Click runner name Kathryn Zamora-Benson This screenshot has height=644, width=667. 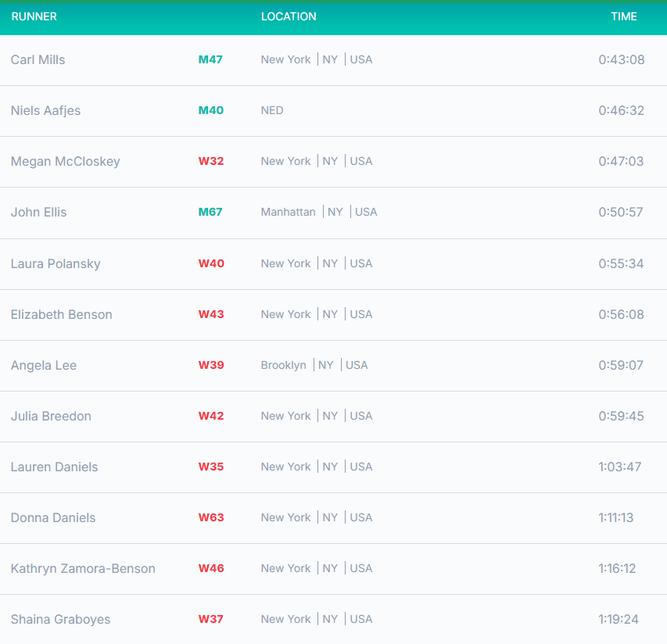point(83,568)
